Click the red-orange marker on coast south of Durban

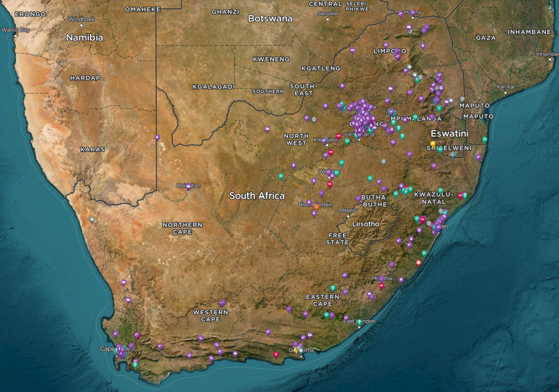click(x=418, y=263)
